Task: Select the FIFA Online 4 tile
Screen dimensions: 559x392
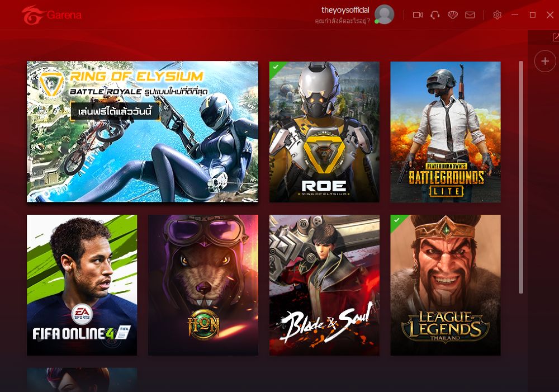Action: click(82, 285)
